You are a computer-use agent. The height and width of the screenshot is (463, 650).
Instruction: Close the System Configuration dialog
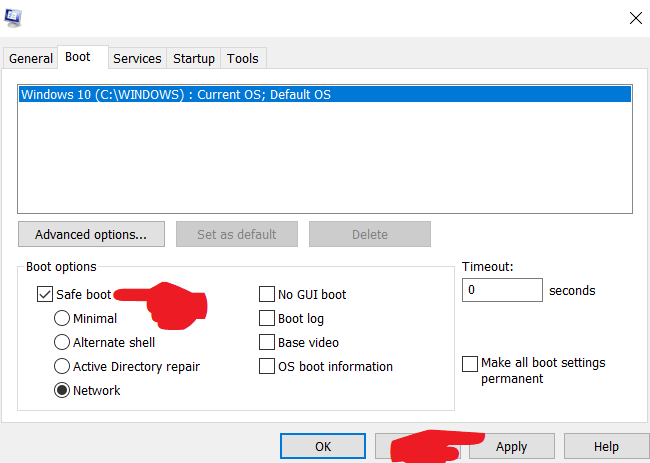(635, 18)
